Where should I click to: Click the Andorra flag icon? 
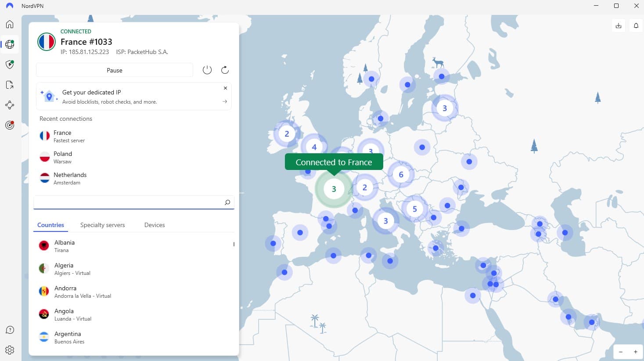[44, 291]
